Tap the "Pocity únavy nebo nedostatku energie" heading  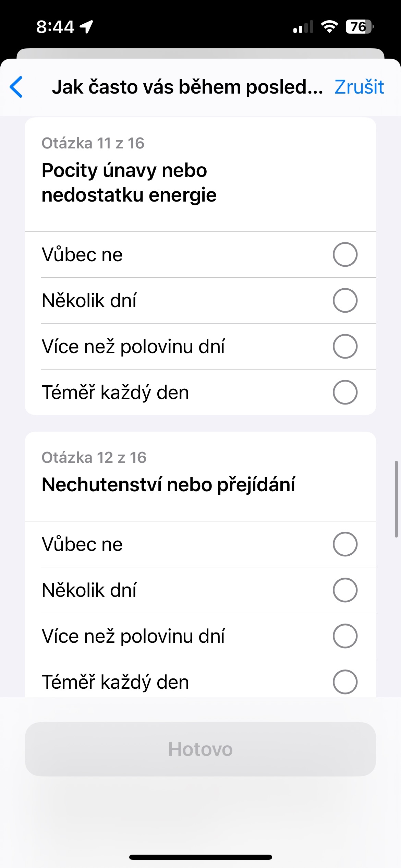tap(129, 182)
